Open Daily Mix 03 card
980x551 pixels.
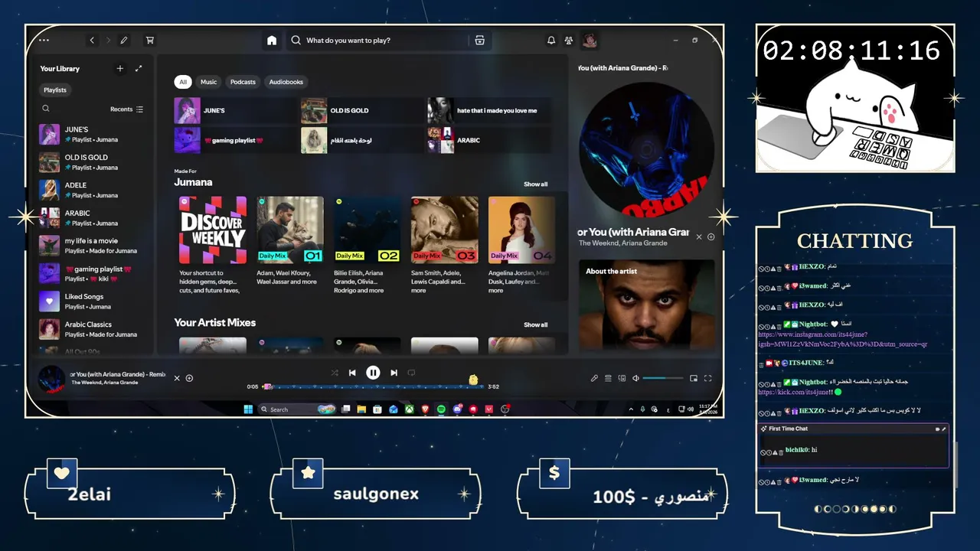click(445, 245)
